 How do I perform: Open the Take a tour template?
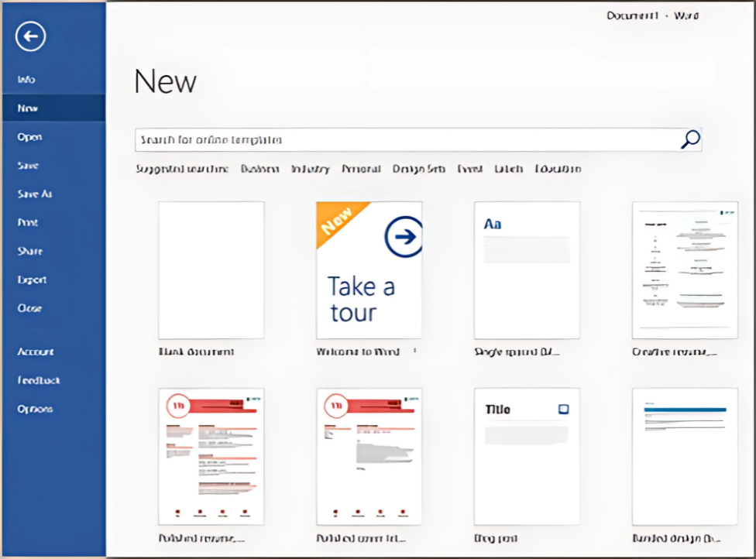tap(369, 270)
